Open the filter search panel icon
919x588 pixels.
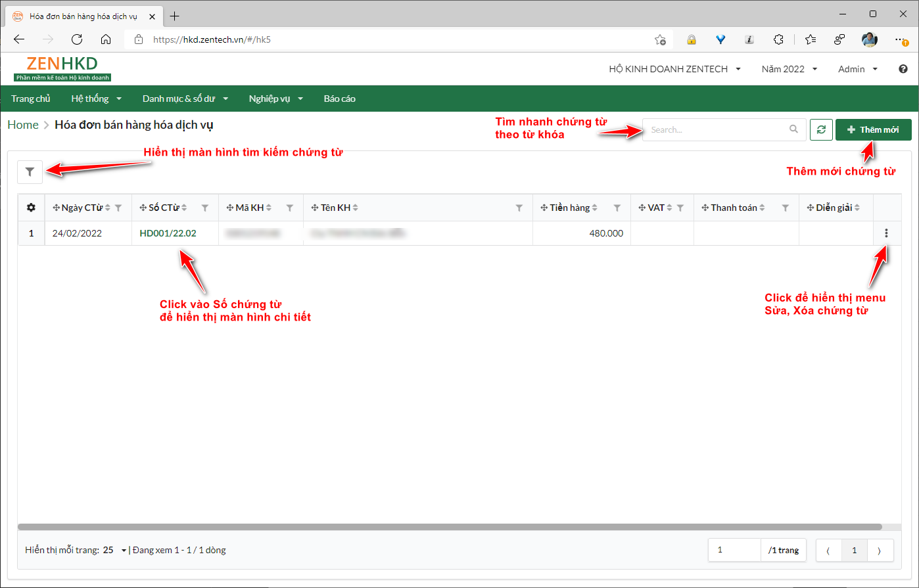[x=30, y=172]
